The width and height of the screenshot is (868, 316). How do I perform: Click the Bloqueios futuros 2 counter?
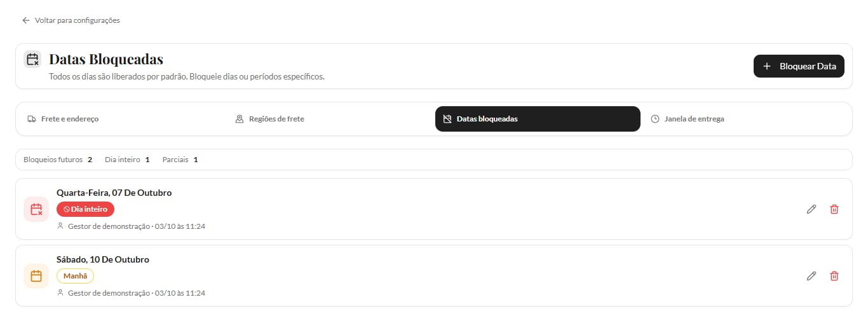(58, 160)
